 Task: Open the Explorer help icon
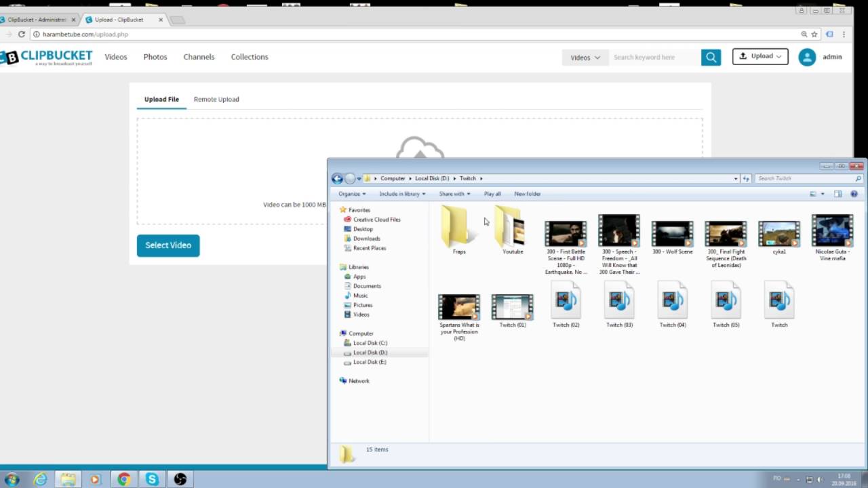click(x=854, y=194)
